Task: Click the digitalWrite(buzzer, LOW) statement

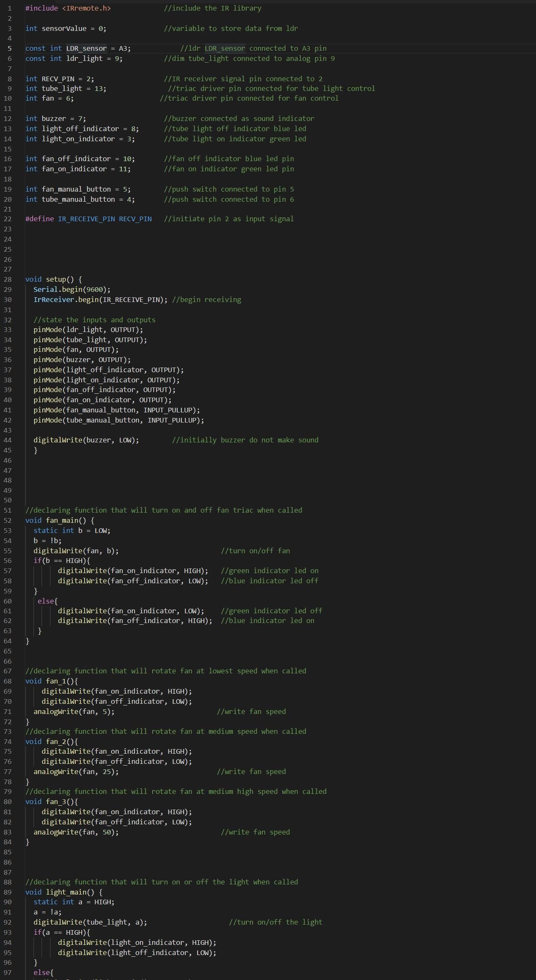Action: (86, 440)
